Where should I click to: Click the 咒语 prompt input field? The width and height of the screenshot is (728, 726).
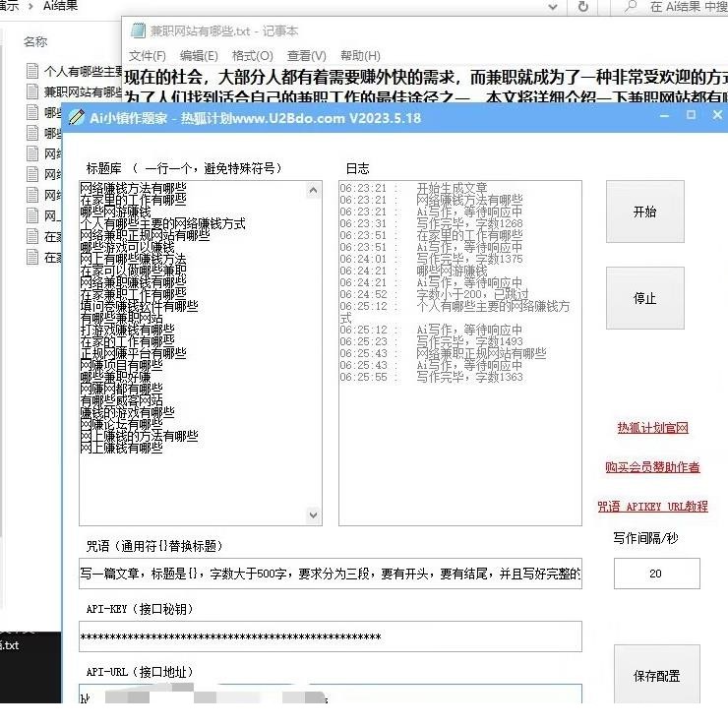[331, 574]
